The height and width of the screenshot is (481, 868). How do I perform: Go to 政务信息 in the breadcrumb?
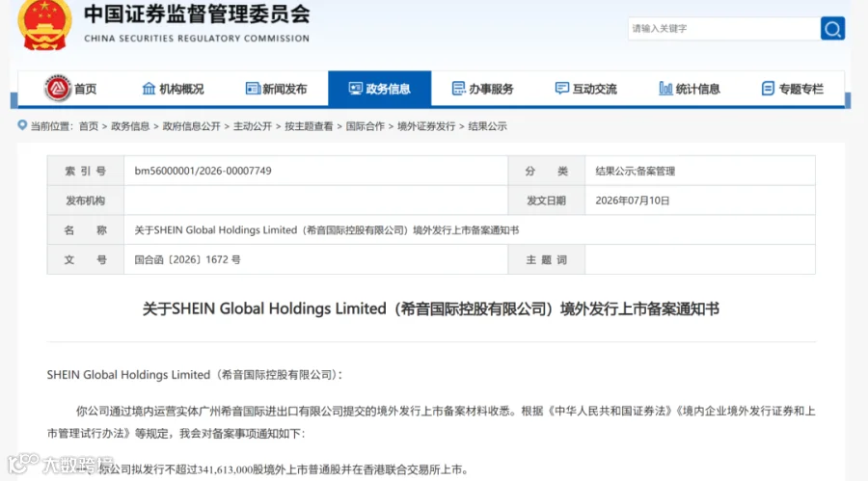click(130, 126)
